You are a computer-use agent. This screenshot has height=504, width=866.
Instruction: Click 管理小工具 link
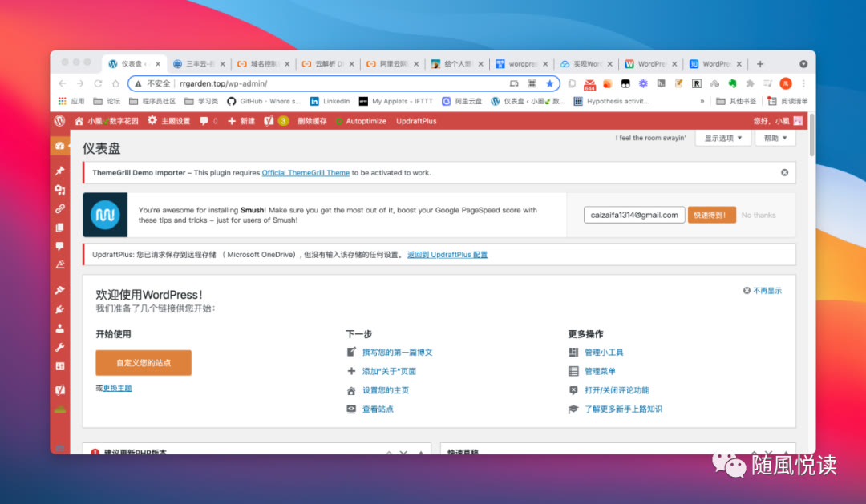click(604, 353)
